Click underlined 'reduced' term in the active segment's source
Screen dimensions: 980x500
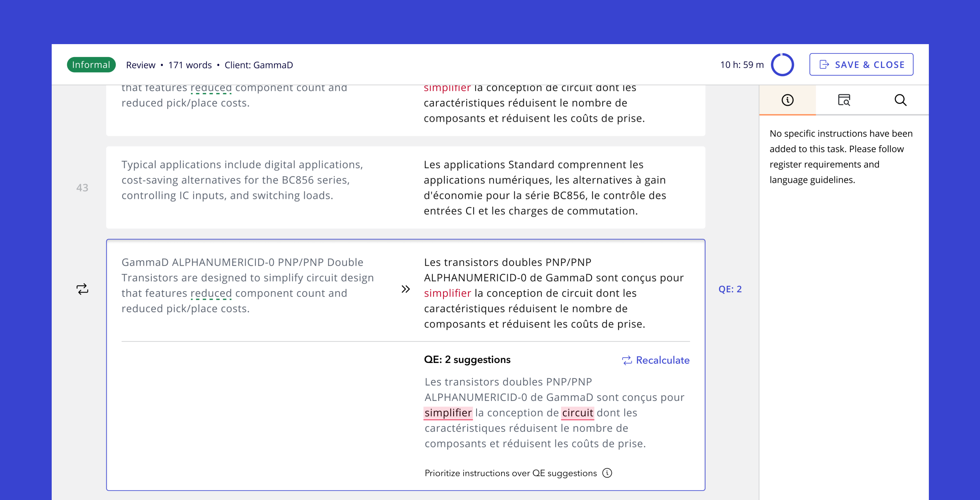pyautogui.click(x=211, y=293)
